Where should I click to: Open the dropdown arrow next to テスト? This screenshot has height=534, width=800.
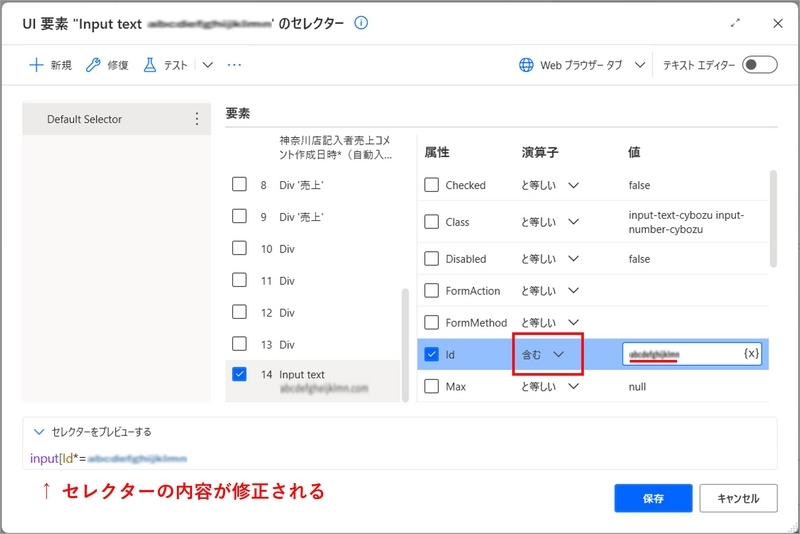(x=208, y=65)
